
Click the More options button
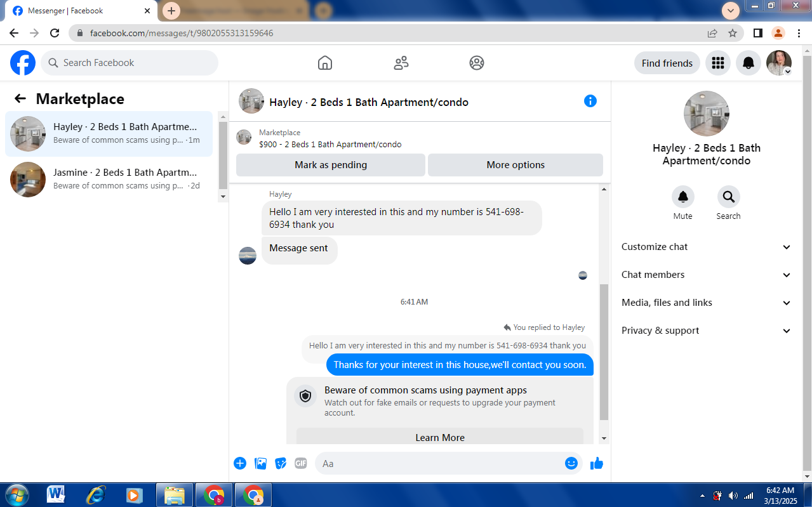coord(516,165)
